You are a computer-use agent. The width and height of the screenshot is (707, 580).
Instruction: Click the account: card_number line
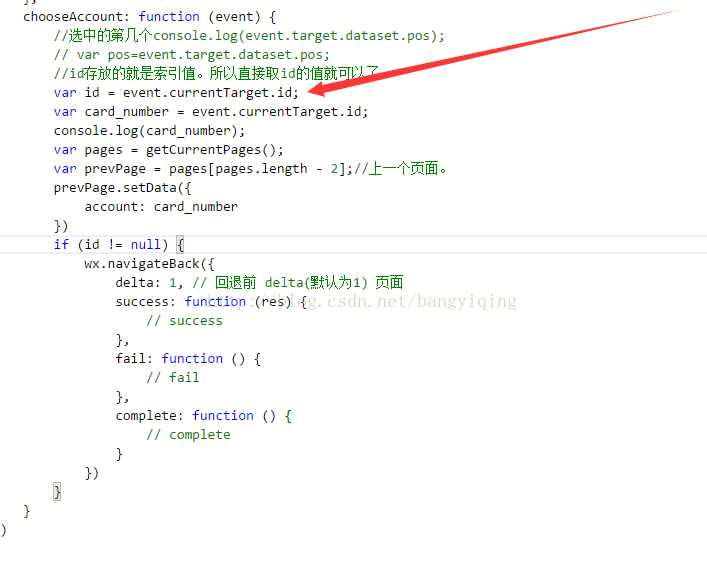point(161,207)
